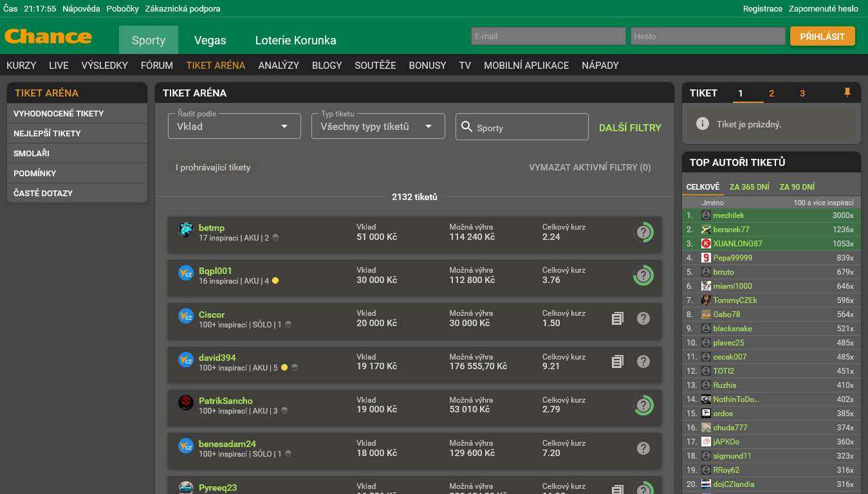
Task: Expand 'DALŠÍ FILTRY' options
Action: pos(630,127)
